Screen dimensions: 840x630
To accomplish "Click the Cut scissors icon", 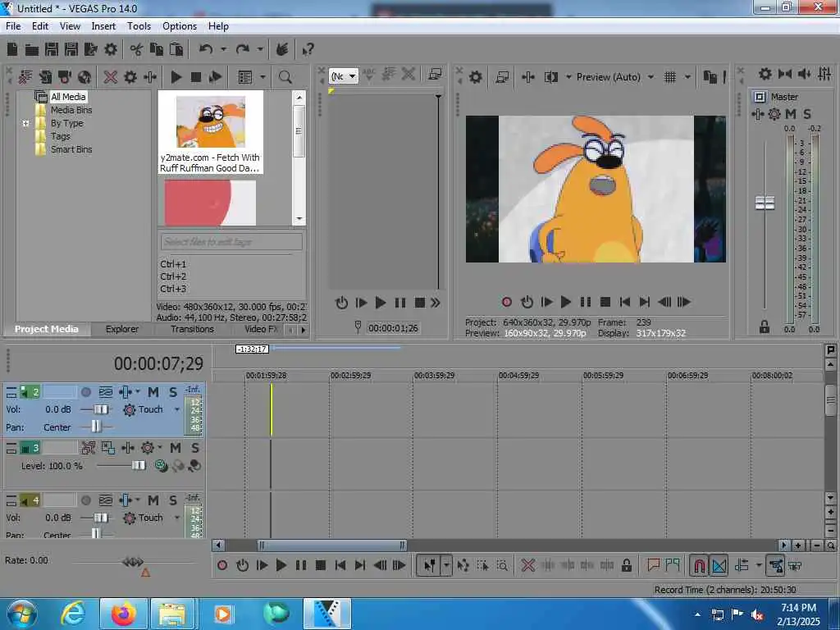I will 136,50.
